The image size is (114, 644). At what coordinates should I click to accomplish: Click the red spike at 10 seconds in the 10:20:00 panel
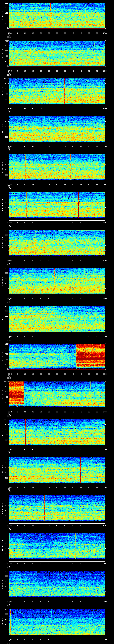(x=25, y=167)
